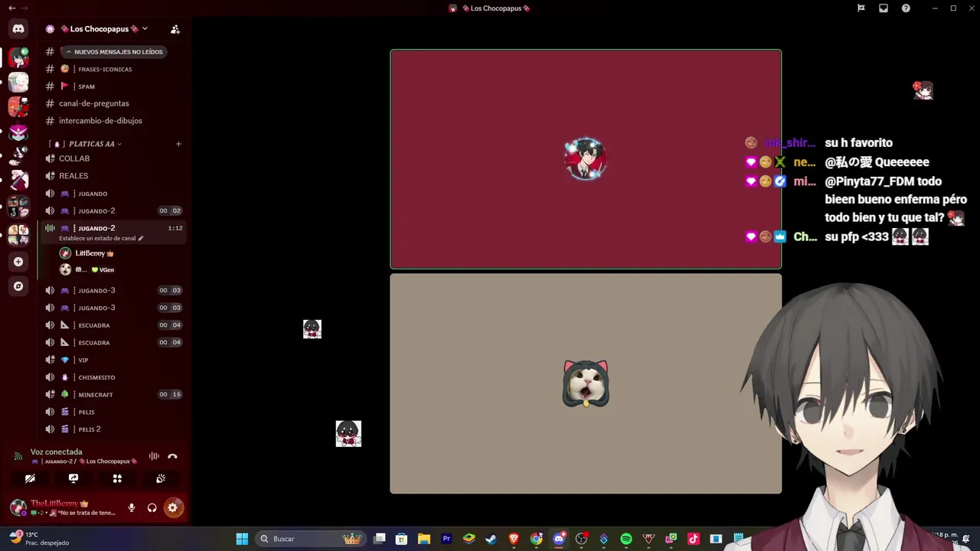
Task: Open the inbox icon in title bar
Action: (x=884, y=8)
